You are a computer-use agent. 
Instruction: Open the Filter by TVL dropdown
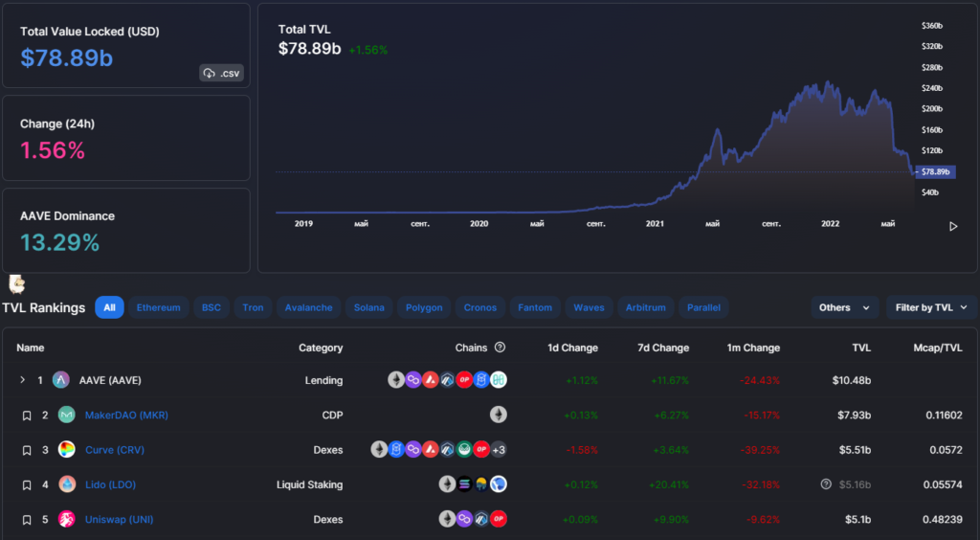click(x=931, y=307)
